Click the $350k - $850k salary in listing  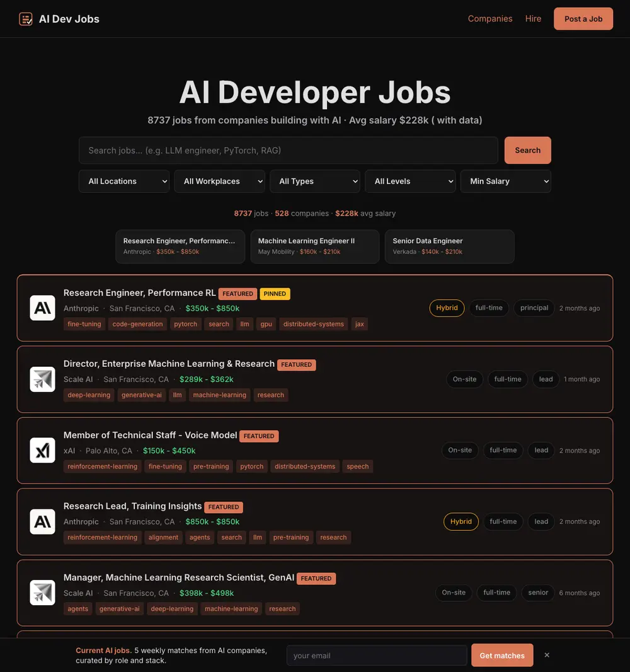212,308
